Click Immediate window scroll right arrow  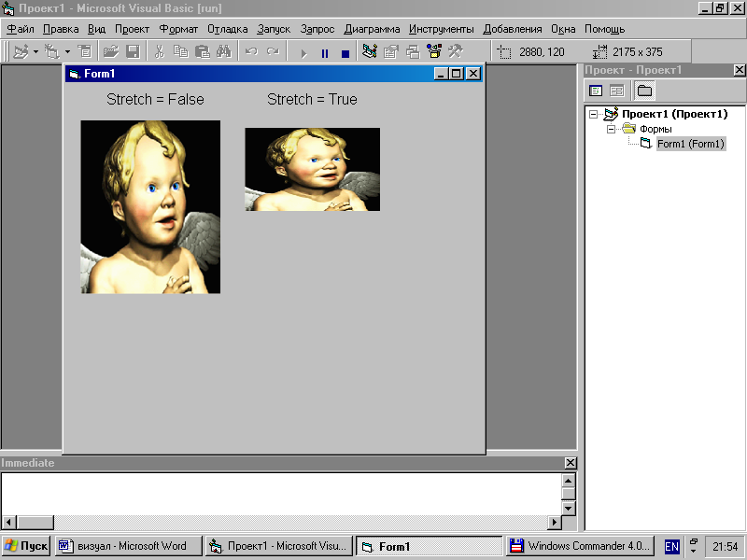click(554, 522)
